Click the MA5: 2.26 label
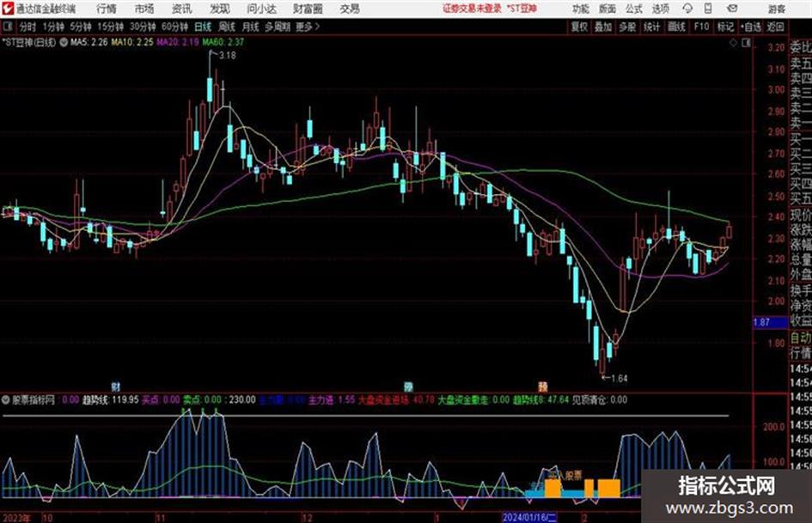Viewport: 812px width, 523px height. 89,42
